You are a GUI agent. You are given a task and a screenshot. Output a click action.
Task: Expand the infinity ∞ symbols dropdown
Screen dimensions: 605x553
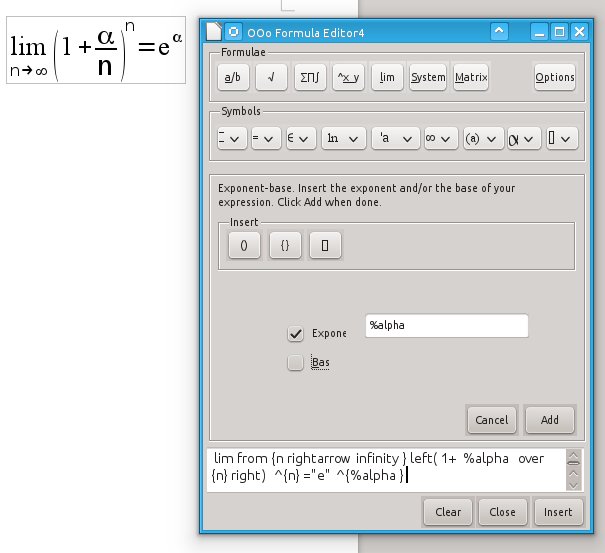click(439, 140)
